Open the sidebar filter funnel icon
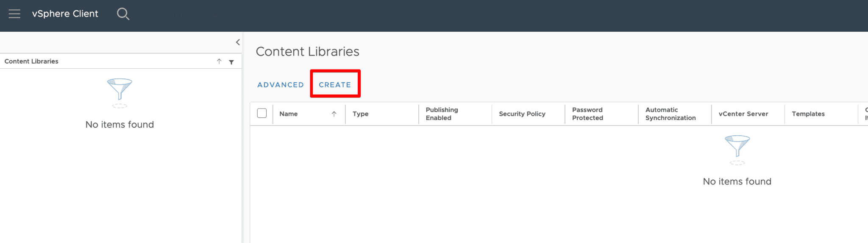The height and width of the screenshot is (243, 868). [231, 62]
